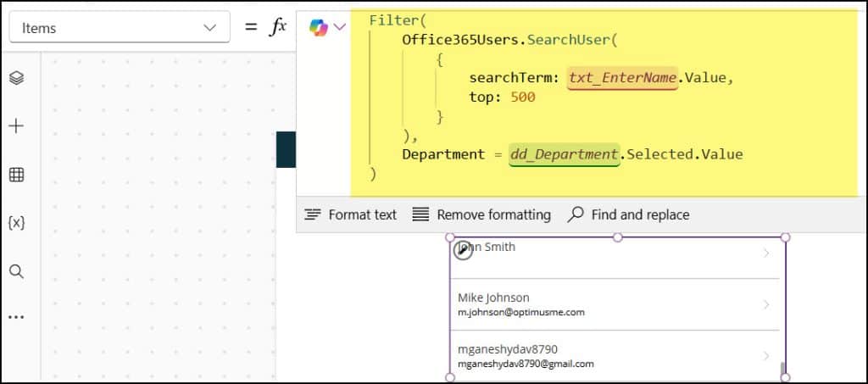Open the more options ellipsis in sidebar

17,318
